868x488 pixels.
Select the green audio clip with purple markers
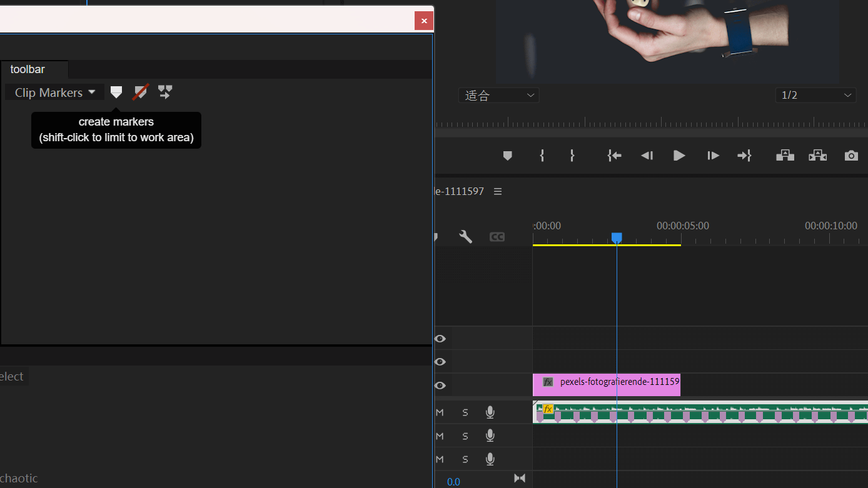(700, 412)
